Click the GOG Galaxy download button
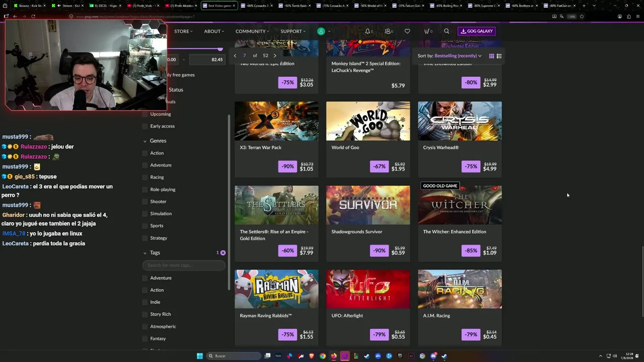644x362 pixels. click(476, 31)
